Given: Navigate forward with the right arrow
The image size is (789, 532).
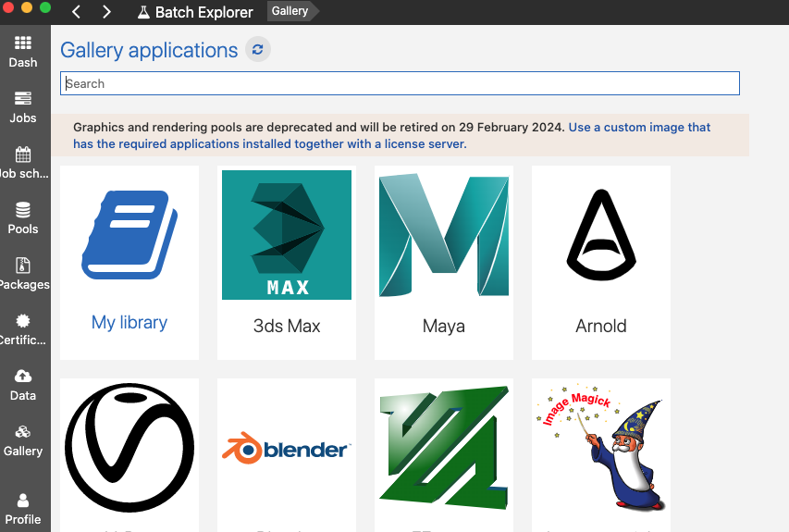Looking at the screenshot, I should pyautogui.click(x=106, y=12).
